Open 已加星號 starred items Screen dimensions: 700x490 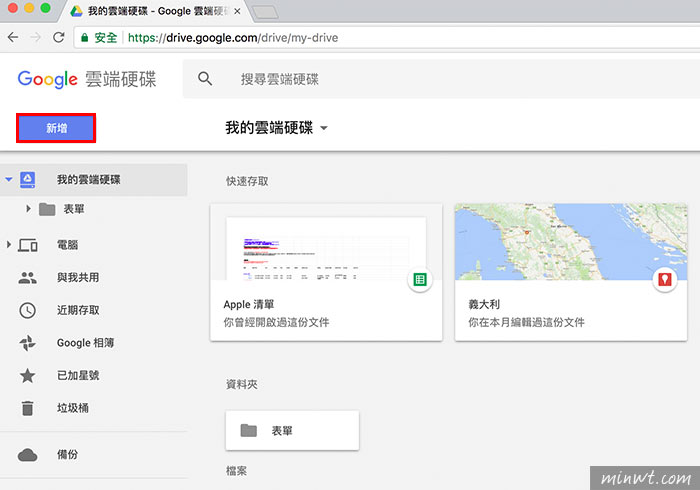pos(78,375)
